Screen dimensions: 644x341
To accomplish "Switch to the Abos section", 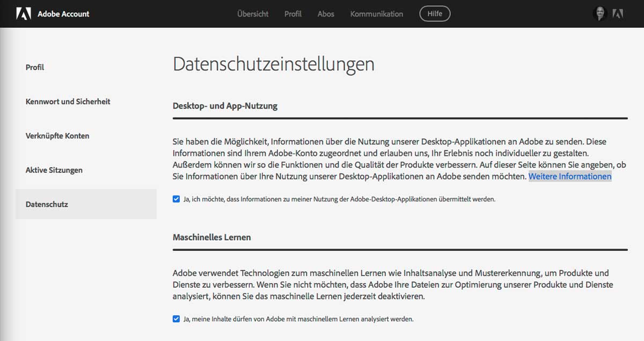I will 326,14.
